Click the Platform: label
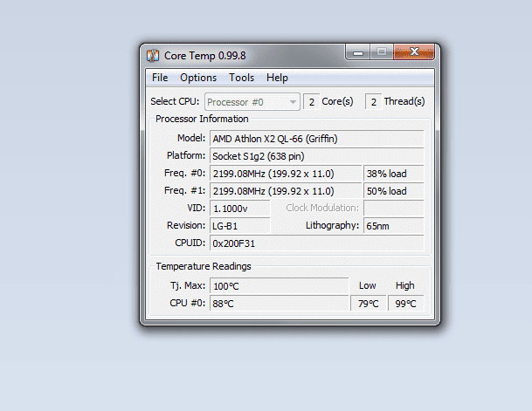 pos(186,155)
